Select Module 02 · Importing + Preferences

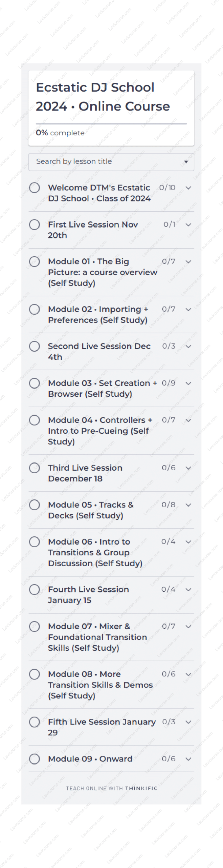point(98,314)
